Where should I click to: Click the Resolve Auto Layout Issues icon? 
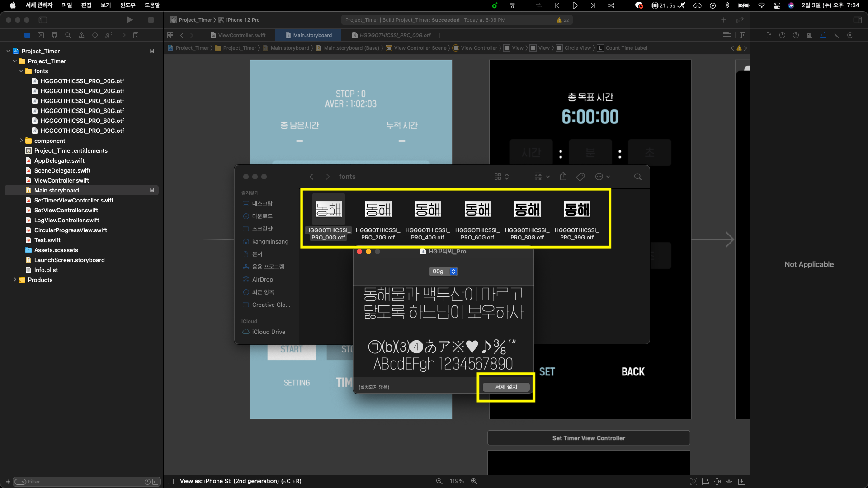729,481
